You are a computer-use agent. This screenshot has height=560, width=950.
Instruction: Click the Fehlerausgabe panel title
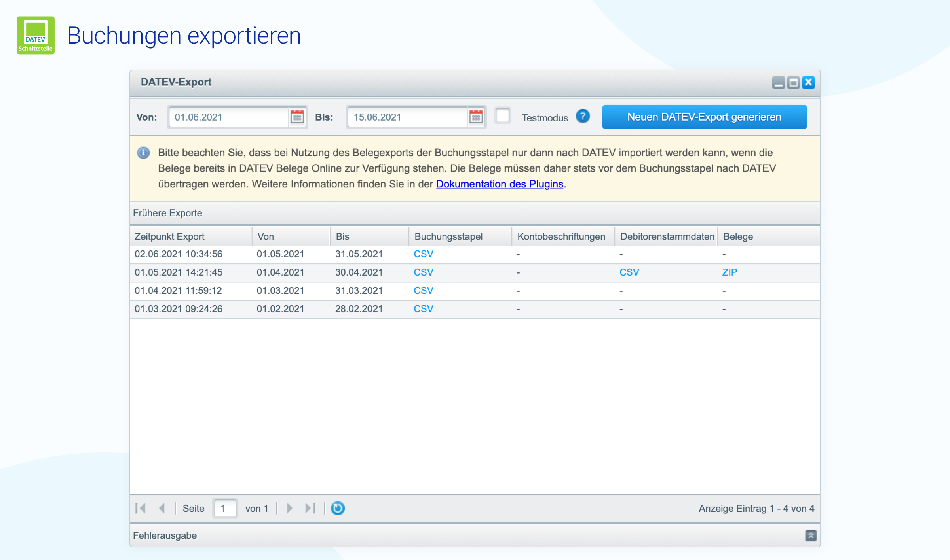(x=165, y=535)
